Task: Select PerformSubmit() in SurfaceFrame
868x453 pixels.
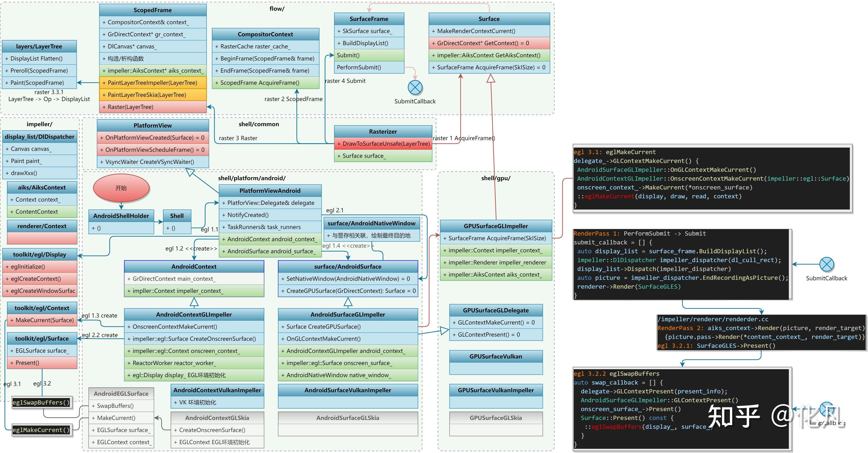Action: tap(369, 67)
